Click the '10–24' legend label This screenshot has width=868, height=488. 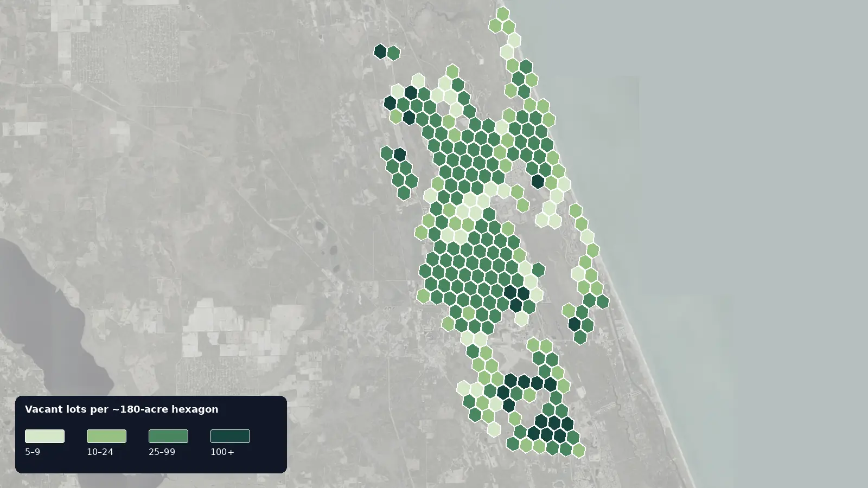click(x=100, y=452)
